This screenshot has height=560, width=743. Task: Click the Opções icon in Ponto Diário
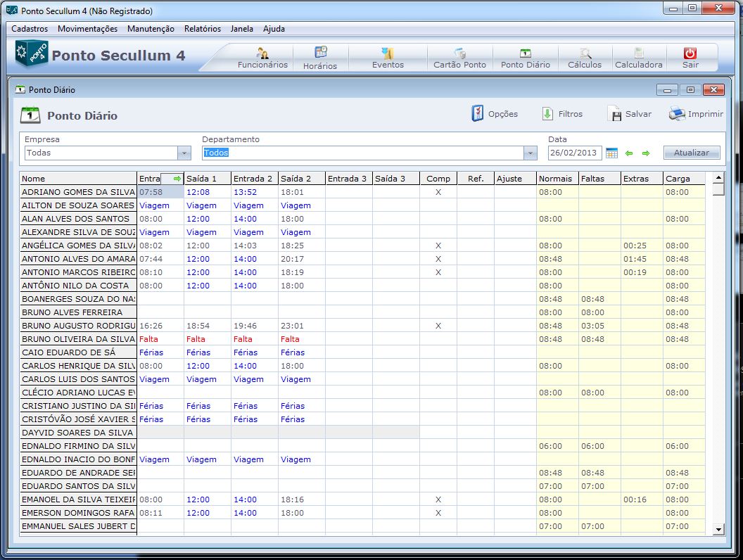click(478, 114)
